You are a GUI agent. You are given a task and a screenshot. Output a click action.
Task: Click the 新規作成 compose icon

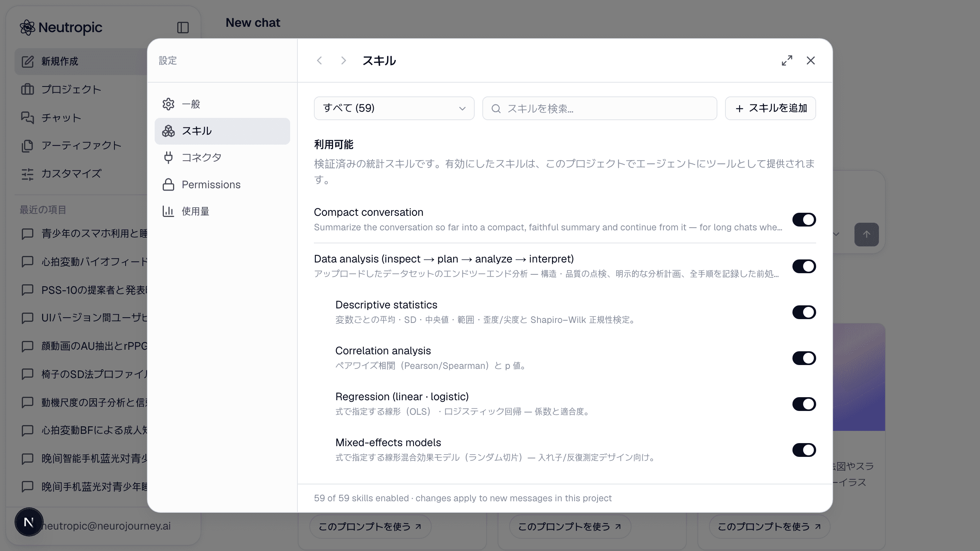(x=28, y=61)
